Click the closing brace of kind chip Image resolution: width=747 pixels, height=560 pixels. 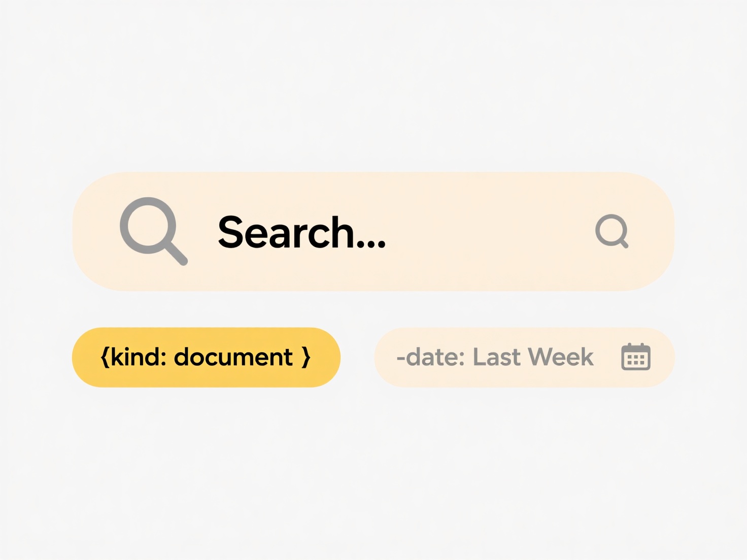(x=306, y=357)
